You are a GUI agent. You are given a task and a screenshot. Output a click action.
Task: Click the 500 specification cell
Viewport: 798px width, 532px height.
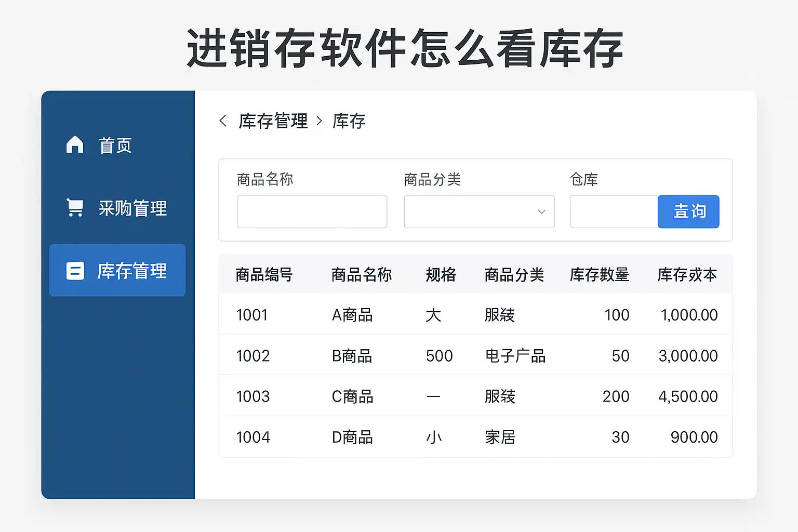(440, 356)
